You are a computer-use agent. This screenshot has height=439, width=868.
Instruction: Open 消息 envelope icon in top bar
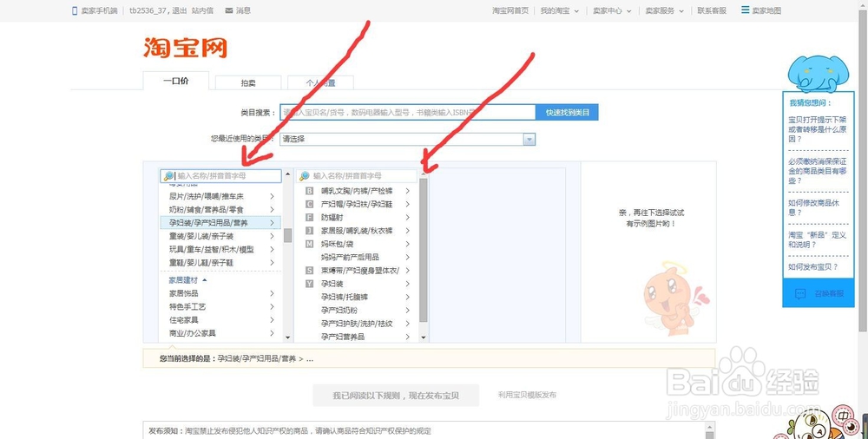click(228, 10)
